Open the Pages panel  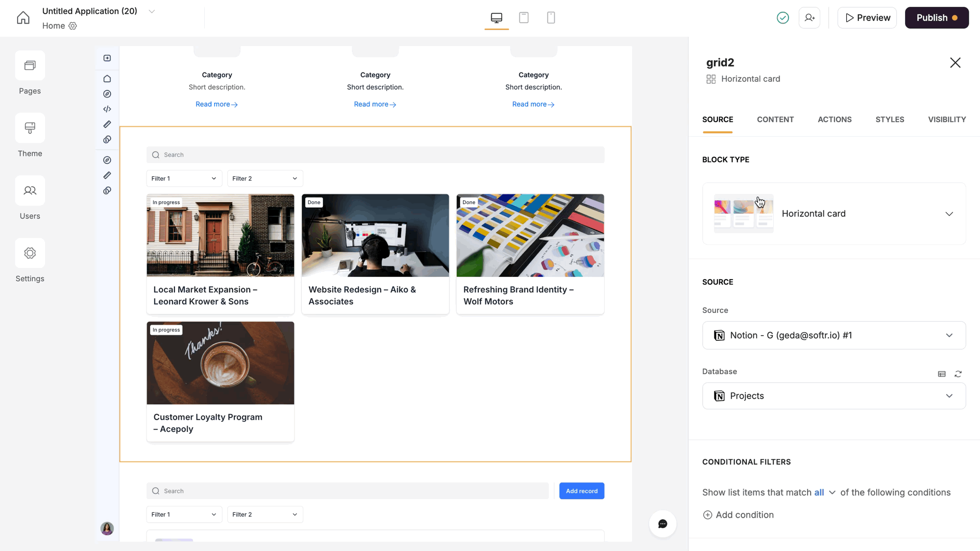tap(30, 66)
